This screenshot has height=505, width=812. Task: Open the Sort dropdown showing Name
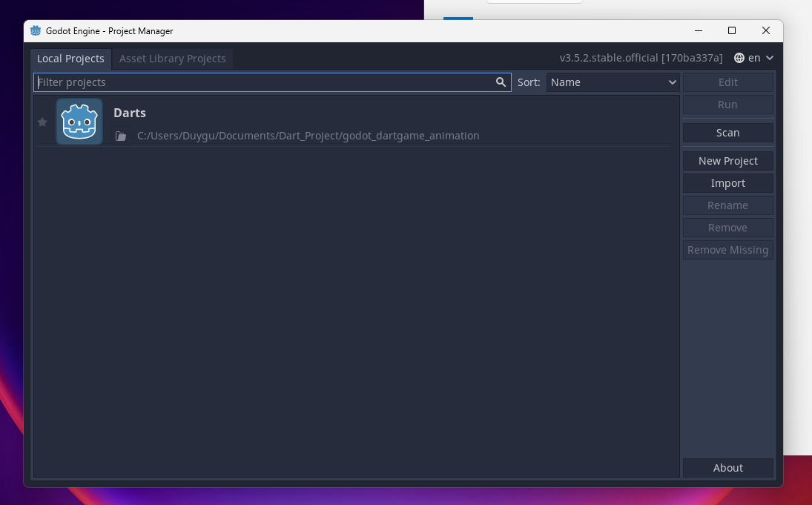tap(613, 82)
